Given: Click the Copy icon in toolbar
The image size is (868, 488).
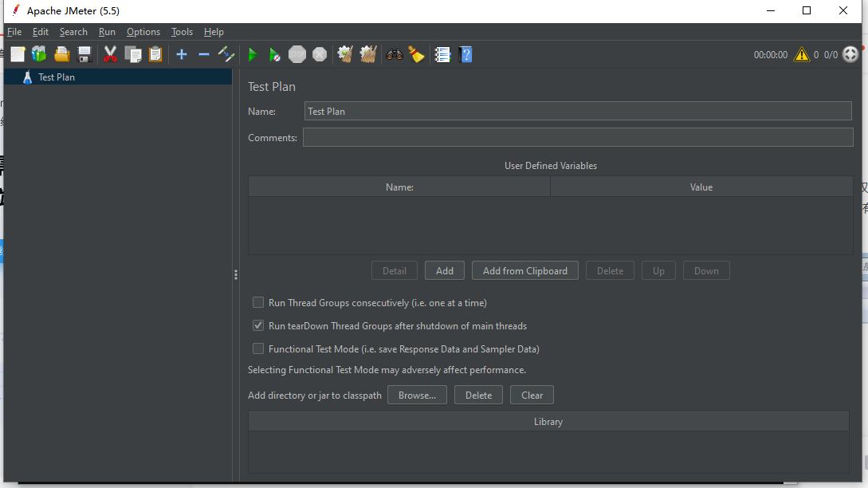Looking at the screenshot, I should (x=133, y=54).
